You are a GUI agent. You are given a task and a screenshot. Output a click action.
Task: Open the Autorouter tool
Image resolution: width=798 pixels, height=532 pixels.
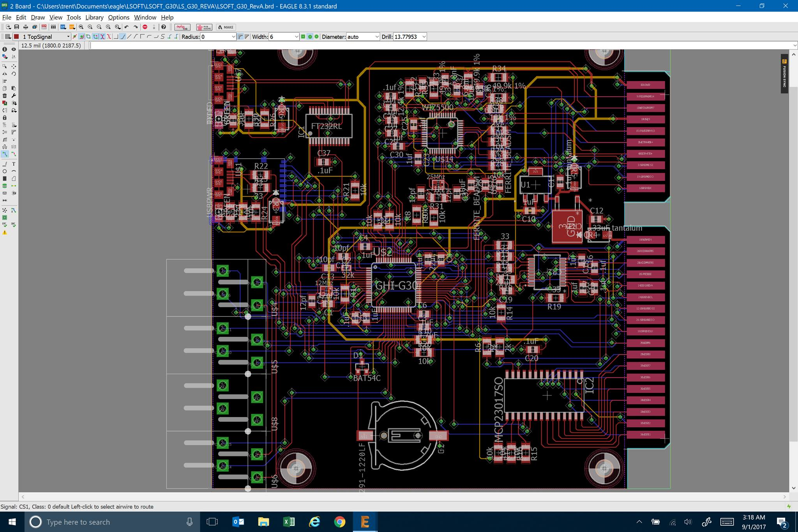tap(14, 210)
